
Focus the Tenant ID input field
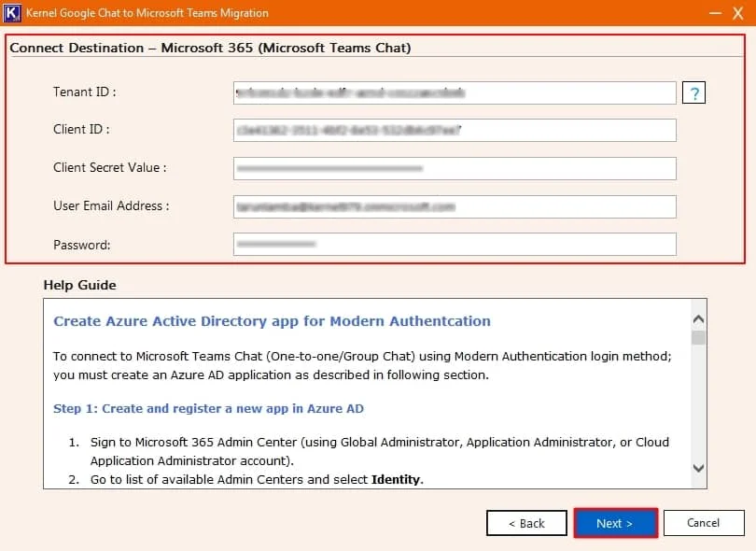click(x=455, y=92)
